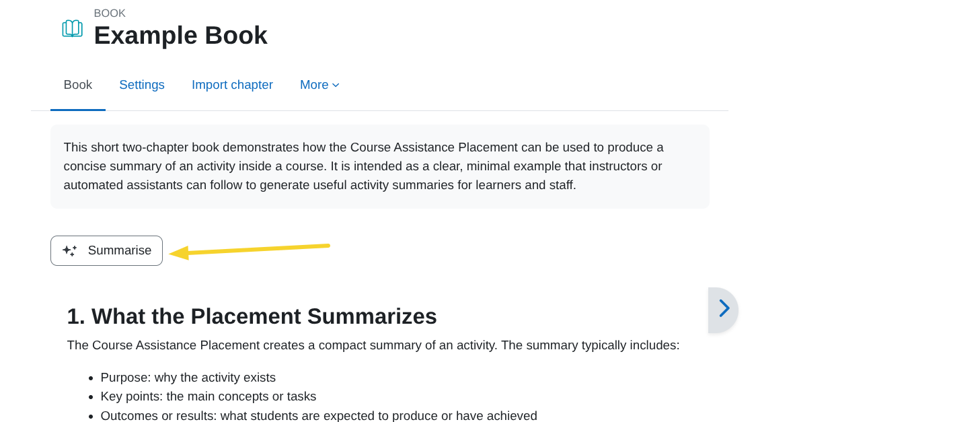Switch to the Settings tab
This screenshot has width=980, height=422.
point(142,85)
